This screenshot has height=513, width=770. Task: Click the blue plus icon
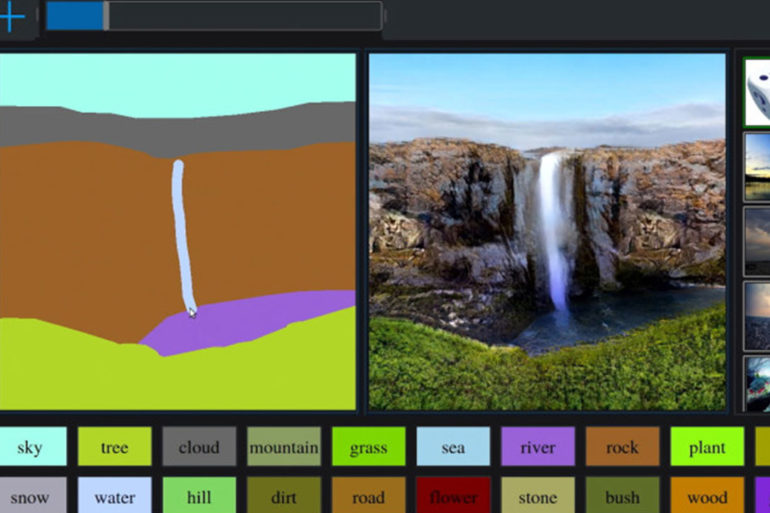pyautogui.click(x=12, y=17)
